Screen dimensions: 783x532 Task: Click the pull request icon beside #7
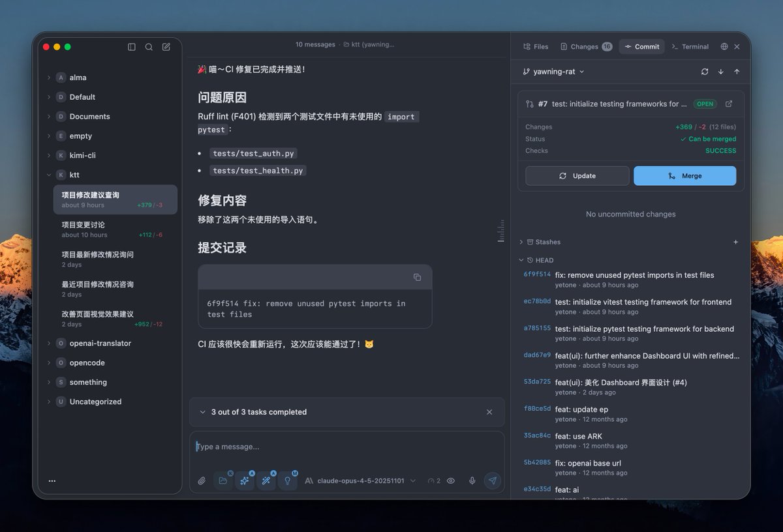[530, 104]
